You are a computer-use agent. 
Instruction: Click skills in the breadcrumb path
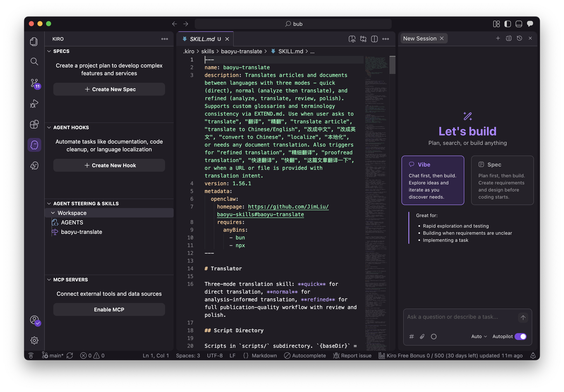pos(208,51)
